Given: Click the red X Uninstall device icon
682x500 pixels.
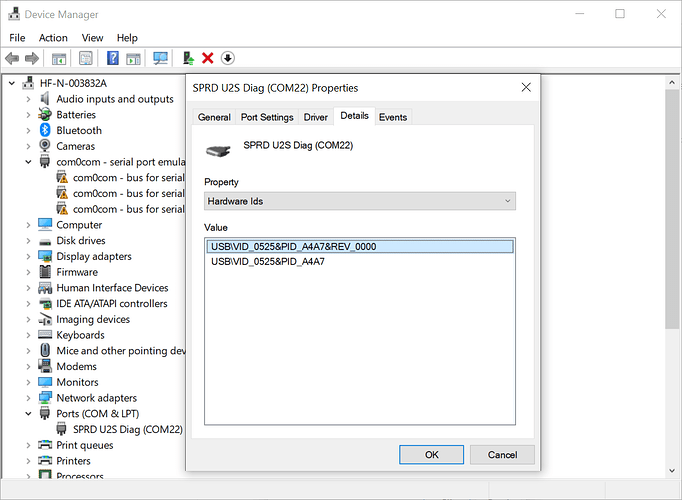Looking at the screenshot, I should pyautogui.click(x=208, y=59).
